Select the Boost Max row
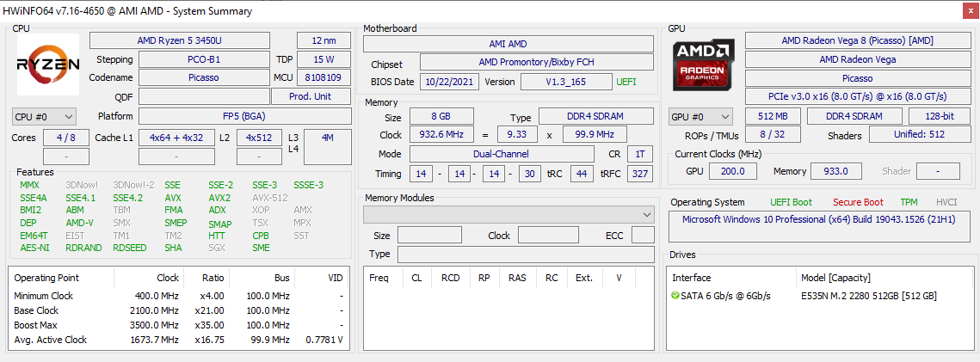This screenshot has width=980, height=362. (x=178, y=325)
